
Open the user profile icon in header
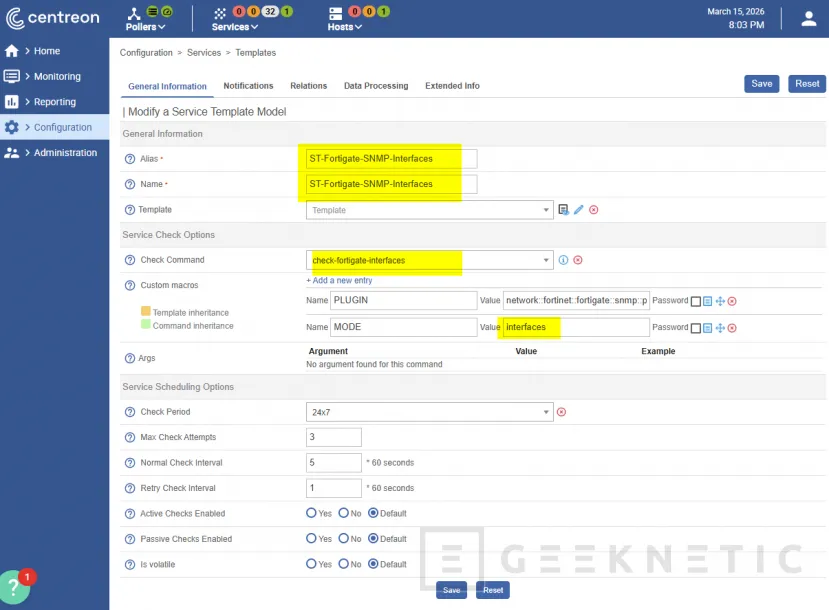(x=809, y=19)
